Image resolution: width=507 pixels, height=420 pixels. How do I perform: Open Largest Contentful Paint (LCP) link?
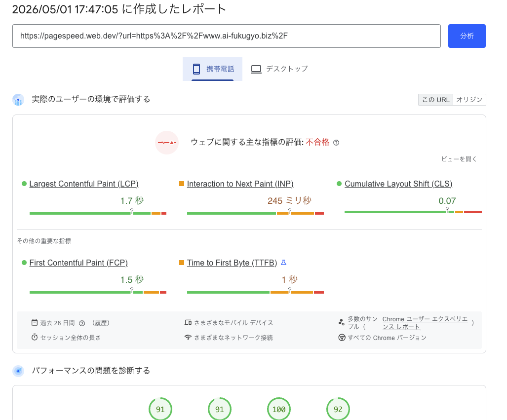click(84, 184)
